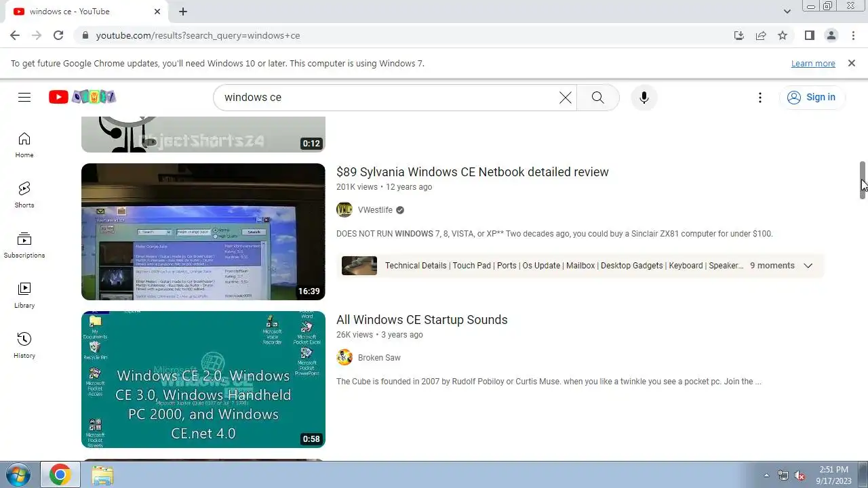Clear the search box with the X icon
Screen dimensions: 868x488
click(565, 98)
